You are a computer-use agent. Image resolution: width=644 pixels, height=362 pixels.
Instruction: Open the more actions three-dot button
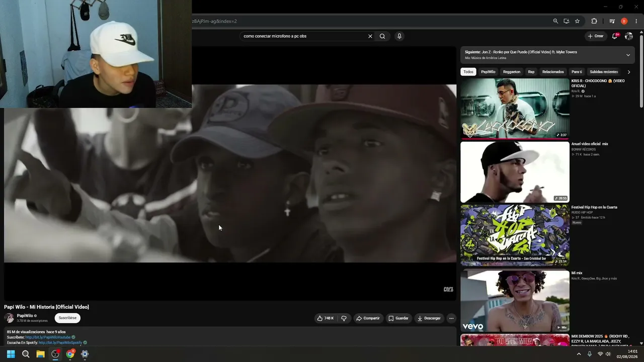point(451,318)
